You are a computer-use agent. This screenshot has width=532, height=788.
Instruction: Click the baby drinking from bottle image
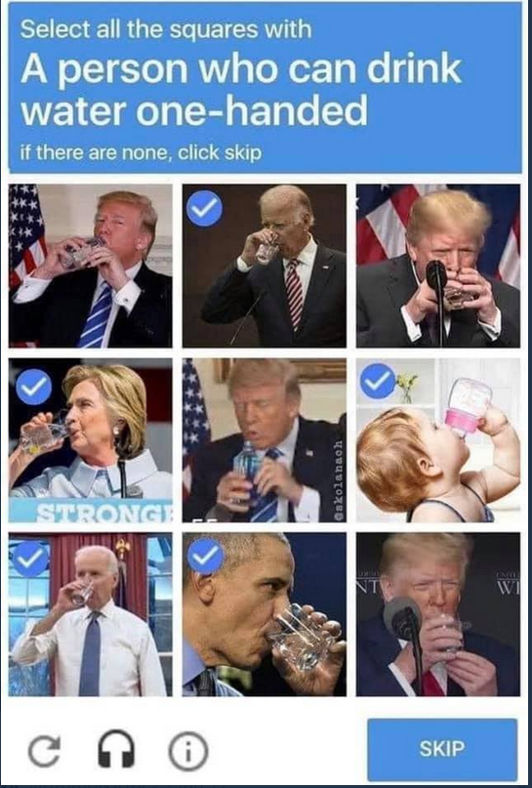pyautogui.click(x=438, y=439)
